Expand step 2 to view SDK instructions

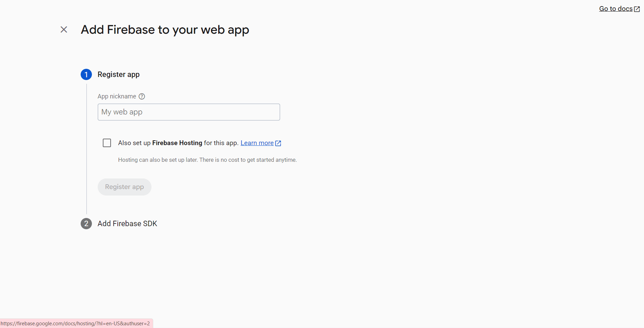pos(127,223)
